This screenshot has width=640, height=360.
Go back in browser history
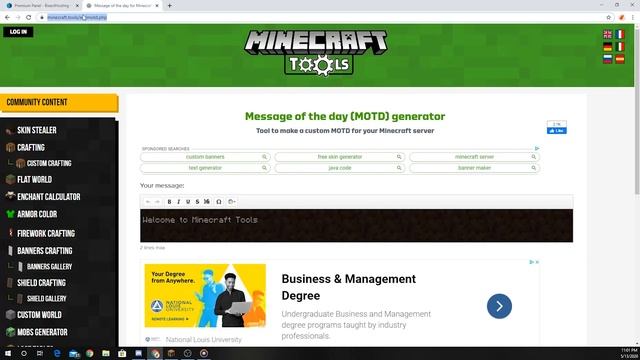coord(7,18)
